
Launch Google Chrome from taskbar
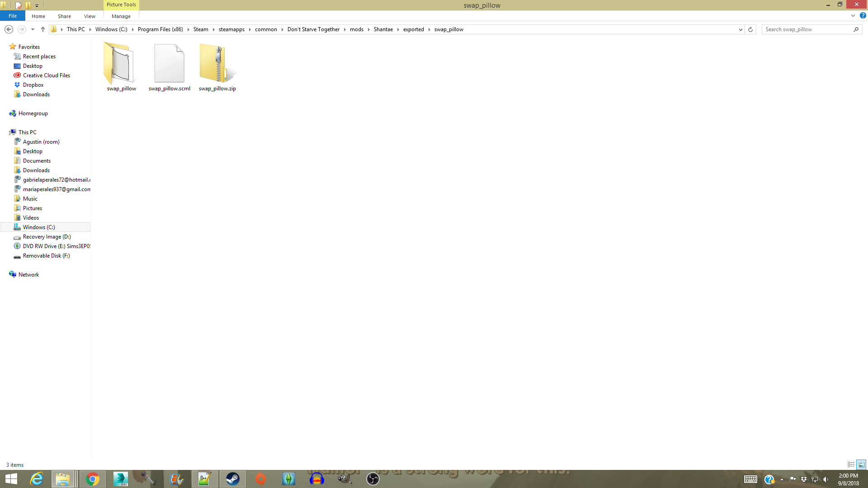tap(93, 479)
